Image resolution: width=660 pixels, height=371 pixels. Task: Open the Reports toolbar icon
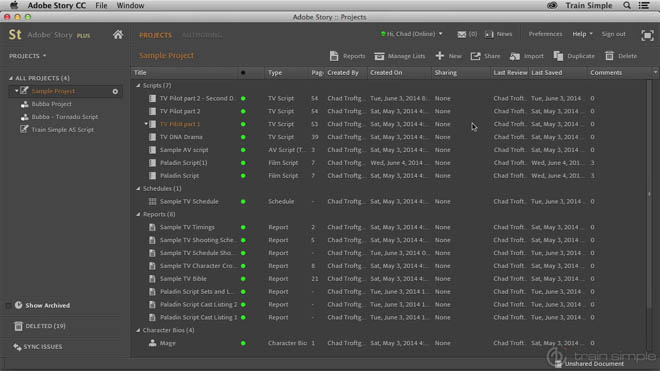pyautogui.click(x=334, y=56)
